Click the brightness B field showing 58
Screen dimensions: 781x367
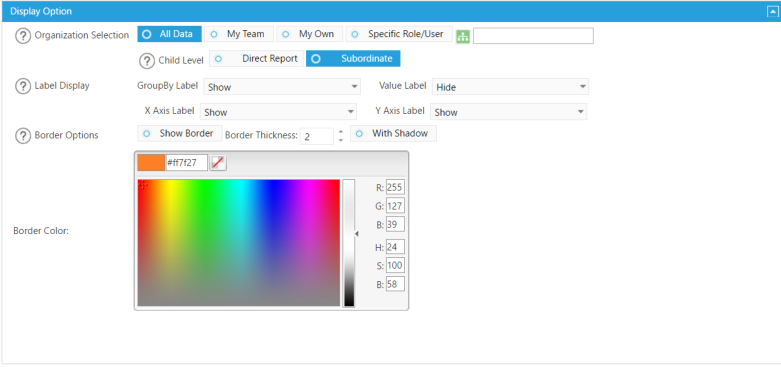395,284
